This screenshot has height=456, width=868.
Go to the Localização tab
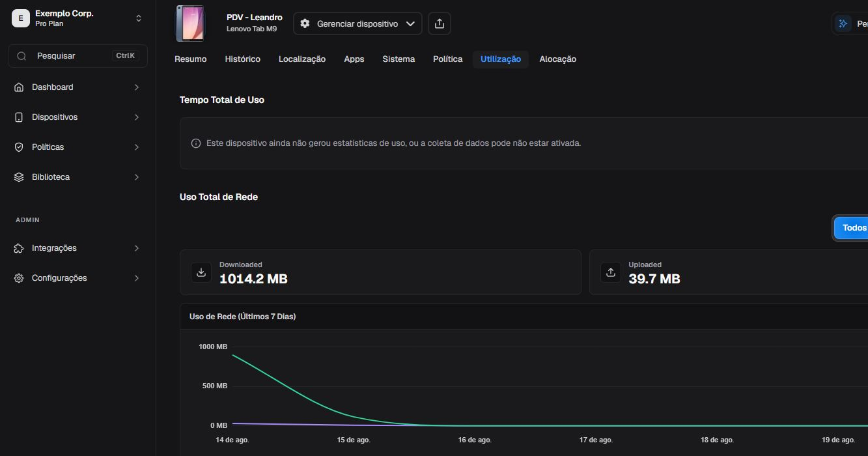[x=302, y=59]
